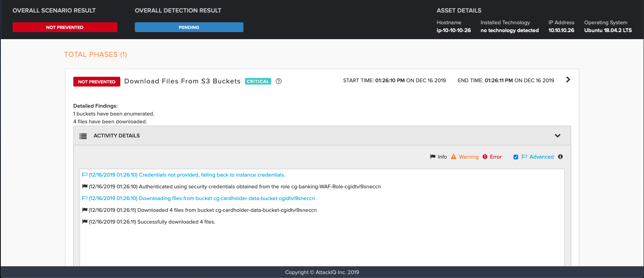Collapse the Activity Details section chevron
644x278 pixels.
(557, 136)
